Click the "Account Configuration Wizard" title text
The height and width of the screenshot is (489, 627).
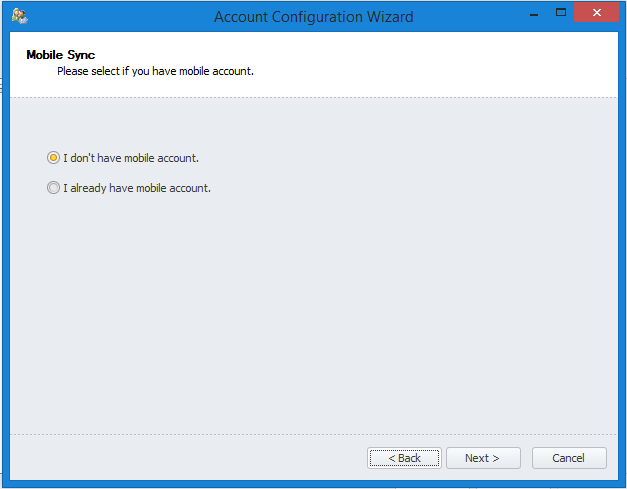point(313,17)
